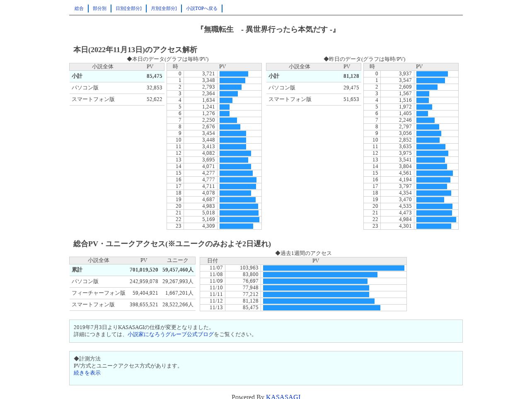The height and width of the screenshot is (399, 532).
Task: Go back via 小説TOPへ戻る link
Action: (202, 9)
